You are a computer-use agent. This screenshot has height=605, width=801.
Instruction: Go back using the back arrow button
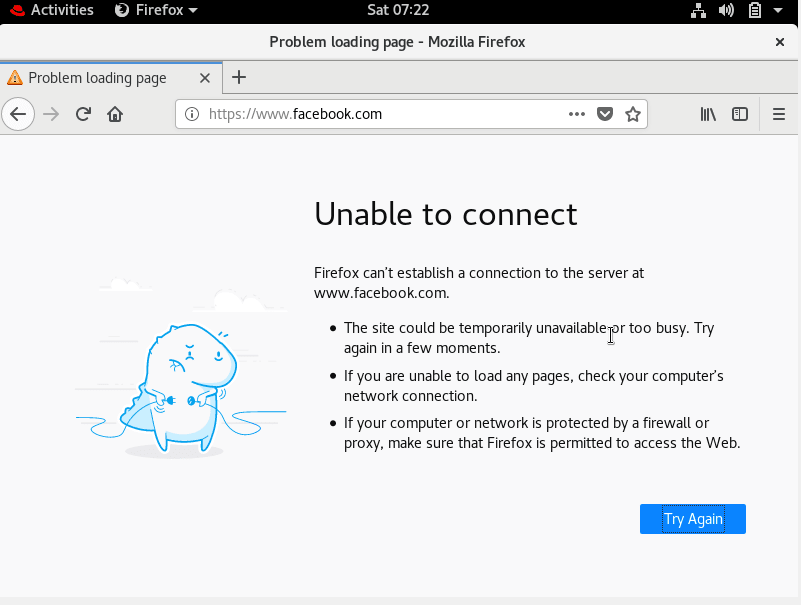(18, 114)
